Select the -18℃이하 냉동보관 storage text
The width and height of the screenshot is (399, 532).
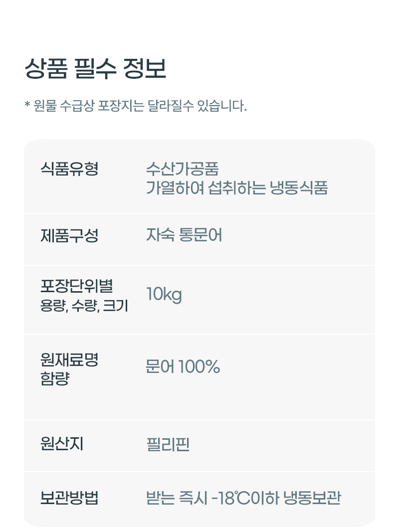click(x=276, y=498)
